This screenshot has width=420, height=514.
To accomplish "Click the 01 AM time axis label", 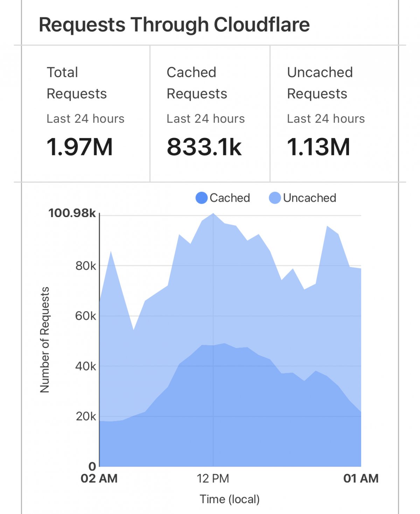I will tap(361, 478).
